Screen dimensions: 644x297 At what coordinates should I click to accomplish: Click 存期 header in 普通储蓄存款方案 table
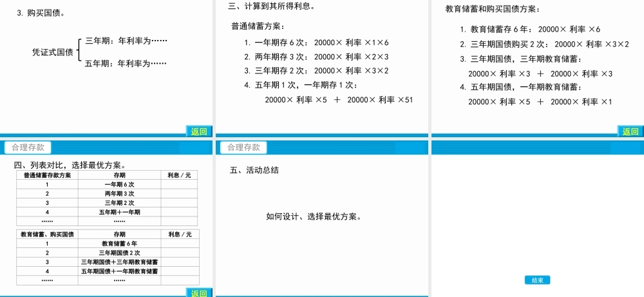[120, 175]
